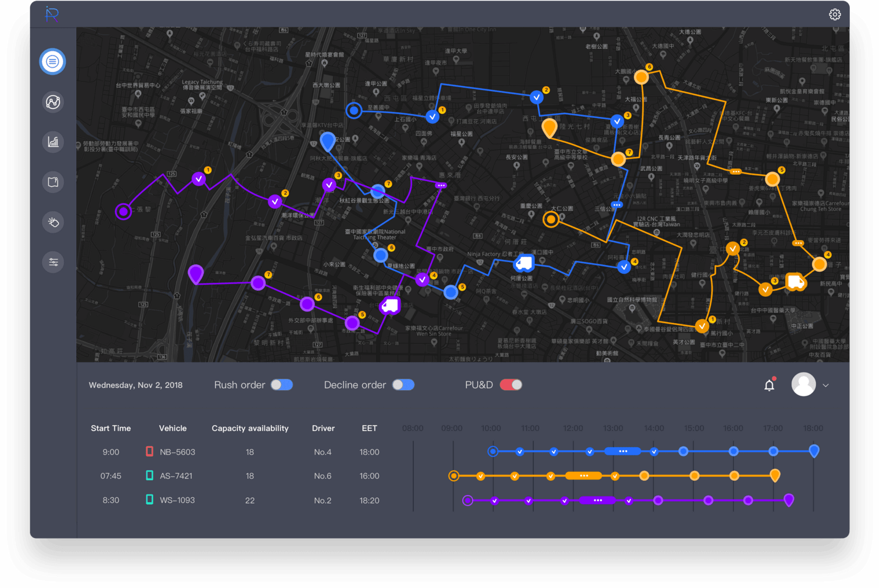Select the WS-1093 vehicle row

177,501
